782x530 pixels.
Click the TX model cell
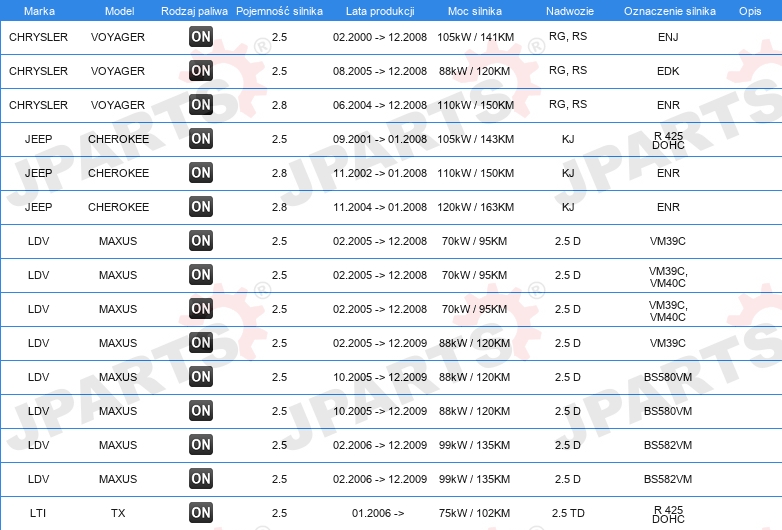(118, 513)
